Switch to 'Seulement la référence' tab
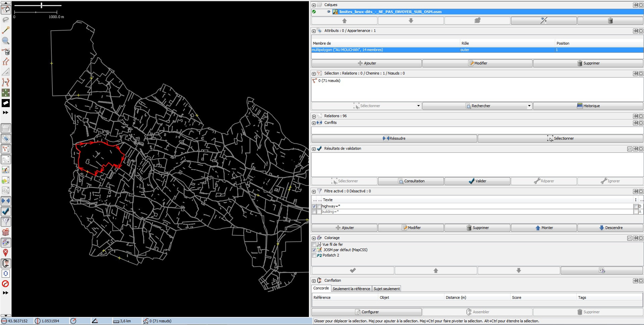This screenshot has width=644, height=325. point(351,289)
